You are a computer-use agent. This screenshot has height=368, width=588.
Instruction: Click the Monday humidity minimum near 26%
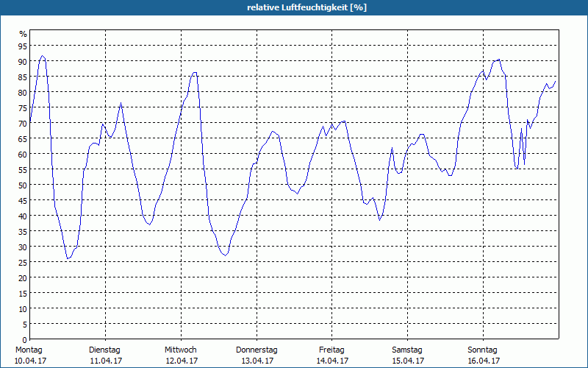[68, 259]
